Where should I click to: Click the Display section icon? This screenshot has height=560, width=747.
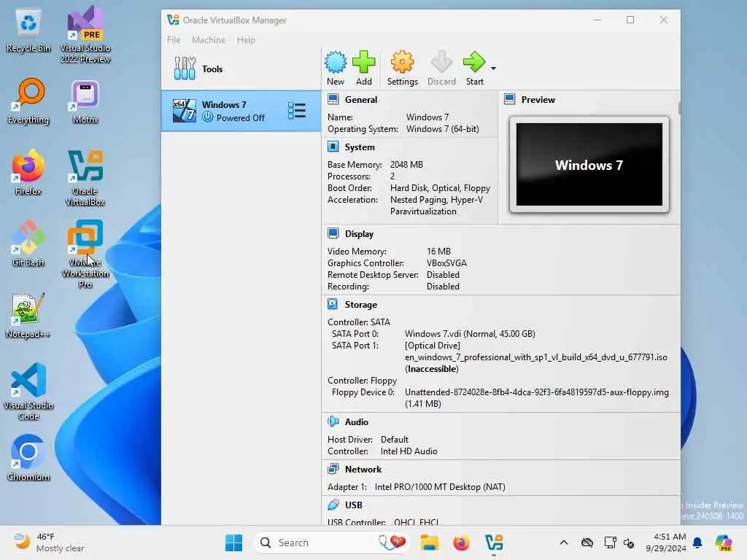tap(333, 233)
